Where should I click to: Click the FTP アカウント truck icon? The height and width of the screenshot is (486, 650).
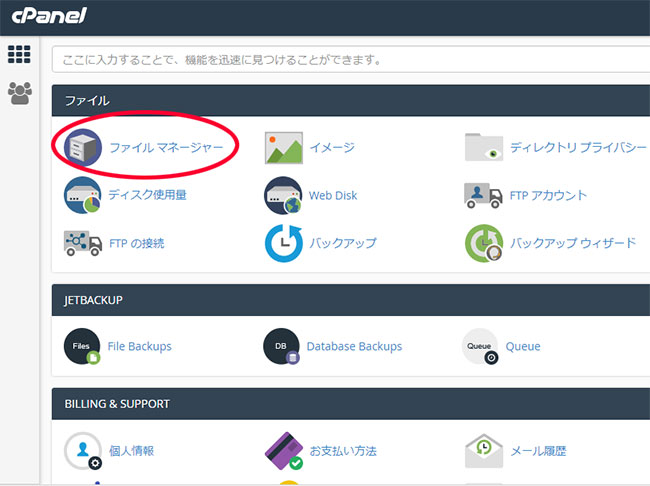483,195
